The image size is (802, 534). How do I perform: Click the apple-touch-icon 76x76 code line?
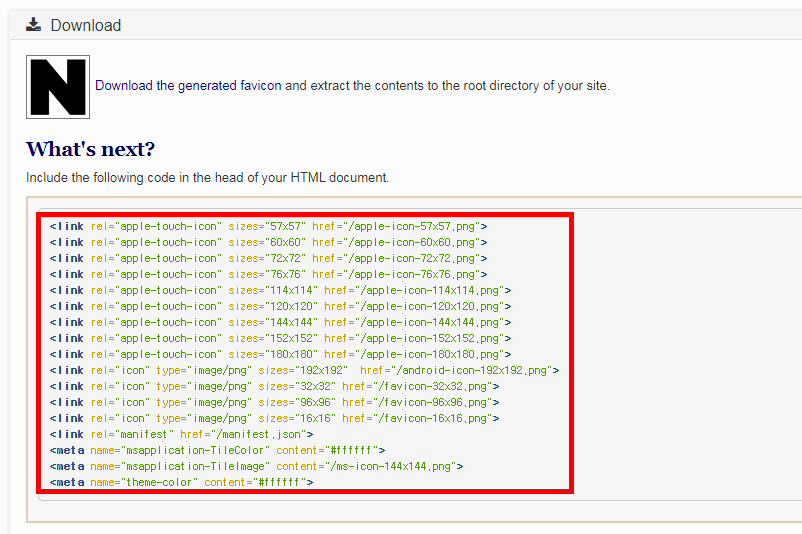269,274
